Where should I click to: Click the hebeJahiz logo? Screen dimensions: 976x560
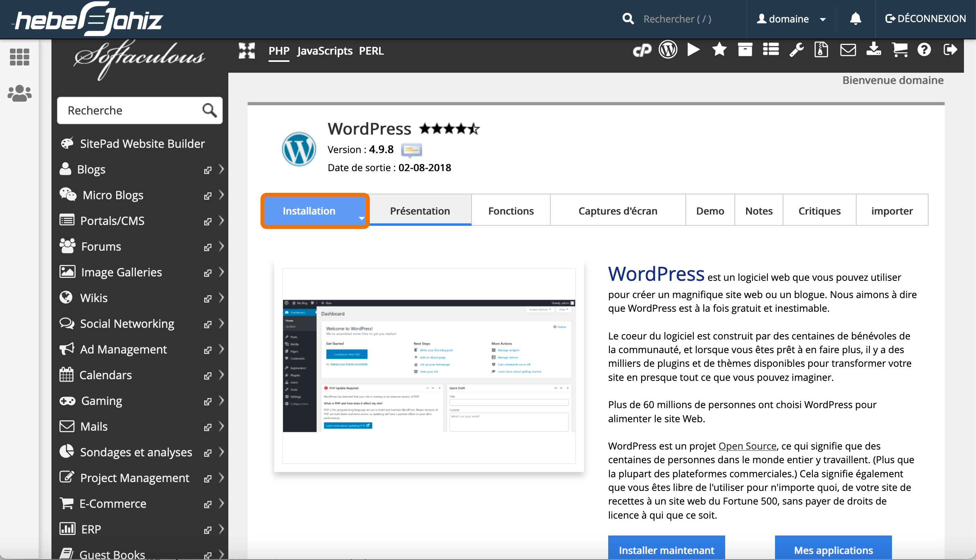coord(88,19)
